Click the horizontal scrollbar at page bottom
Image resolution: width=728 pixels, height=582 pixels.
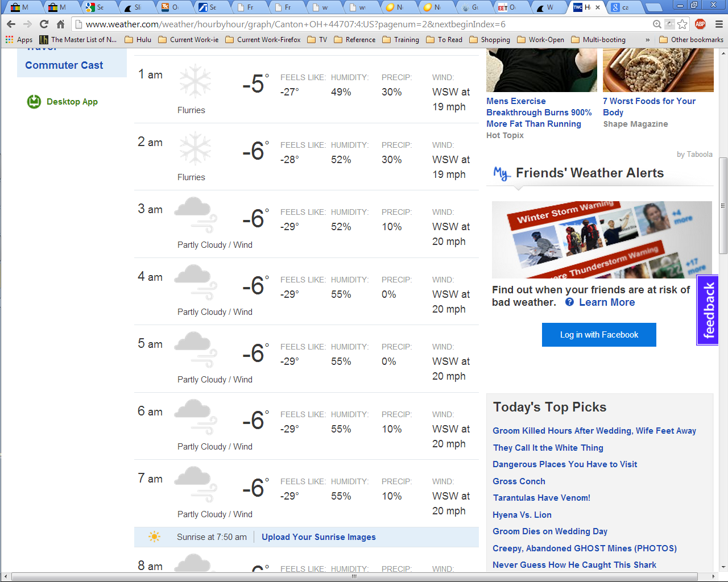click(x=354, y=577)
